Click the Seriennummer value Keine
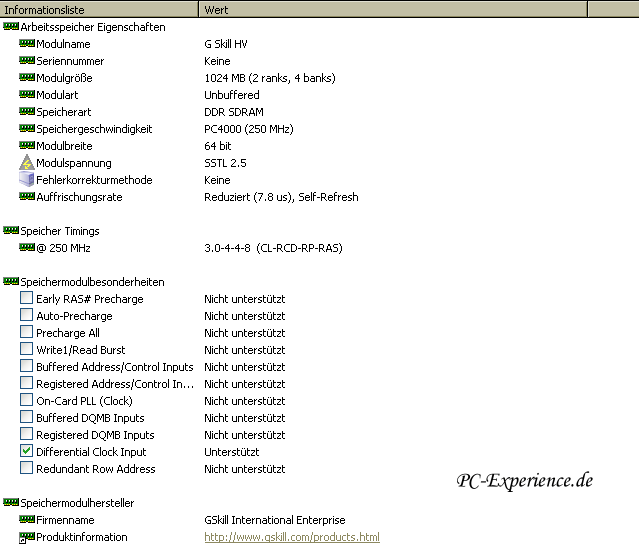The image size is (639, 555). coord(217,61)
